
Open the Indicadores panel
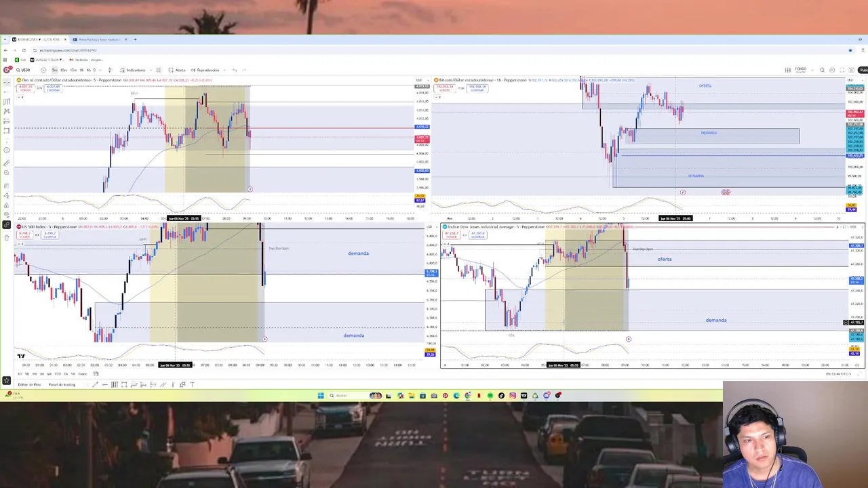133,70
